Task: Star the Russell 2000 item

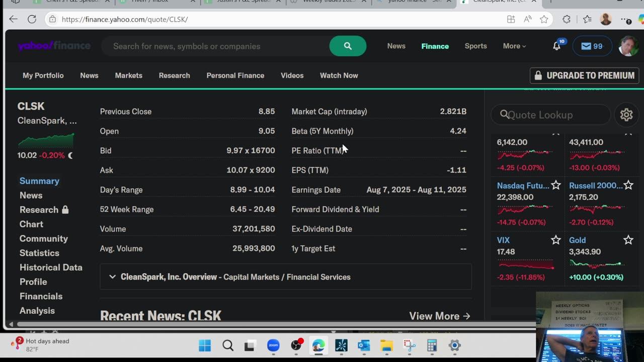Action: tap(628, 186)
